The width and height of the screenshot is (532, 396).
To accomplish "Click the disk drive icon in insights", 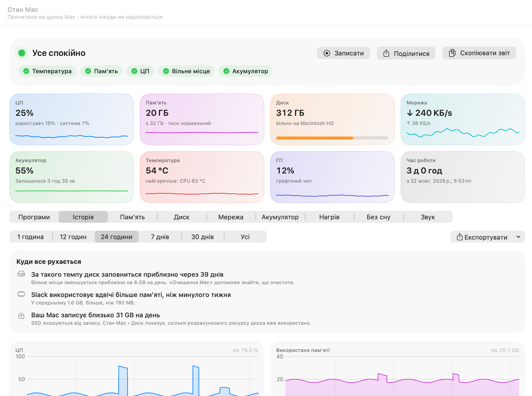I will pos(21,274).
